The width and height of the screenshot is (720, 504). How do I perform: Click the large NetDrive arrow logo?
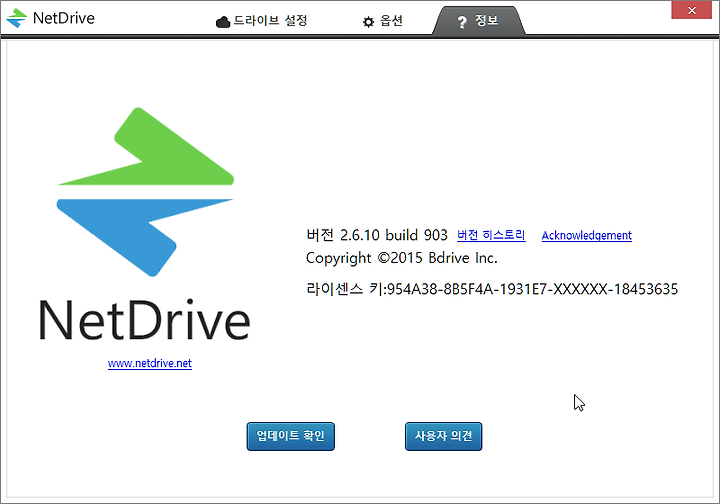pyautogui.click(x=146, y=192)
